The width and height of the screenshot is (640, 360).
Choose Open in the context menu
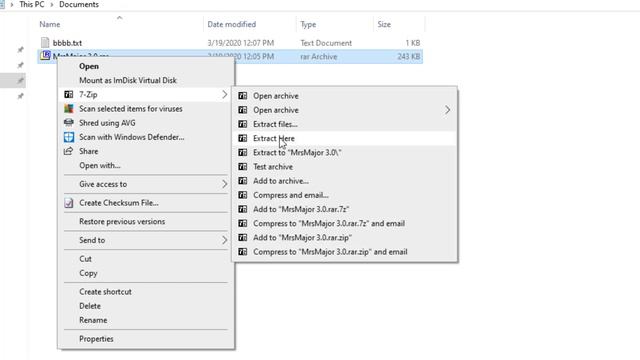[89, 66]
